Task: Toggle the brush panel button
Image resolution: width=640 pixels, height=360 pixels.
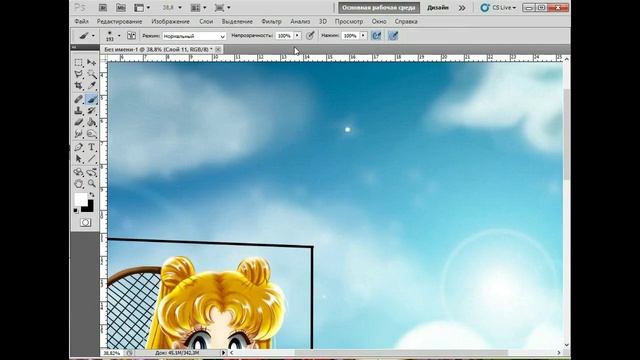Action: click(131, 36)
